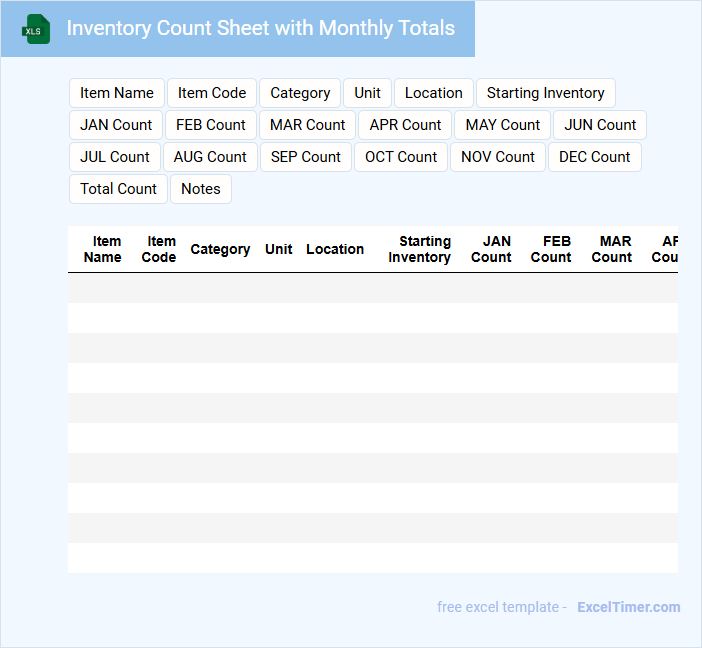The height and width of the screenshot is (648, 702).
Task: Select the FEB Count column header
Action: click(x=552, y=249)
